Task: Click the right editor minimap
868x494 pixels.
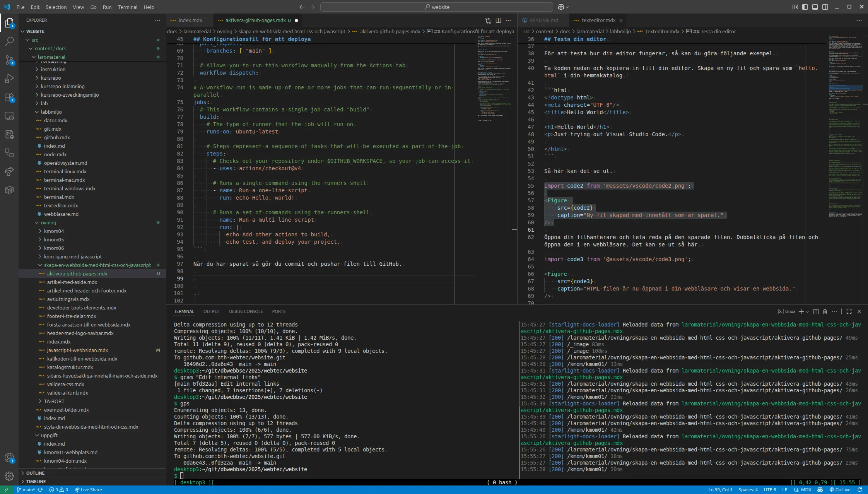Action: 845,170
